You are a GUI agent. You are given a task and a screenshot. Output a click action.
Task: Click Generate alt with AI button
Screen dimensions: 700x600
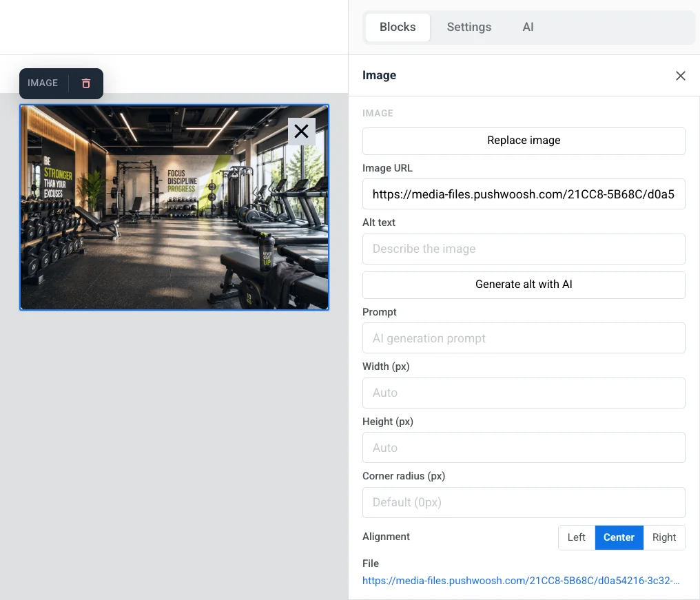(x=524, y=285)
